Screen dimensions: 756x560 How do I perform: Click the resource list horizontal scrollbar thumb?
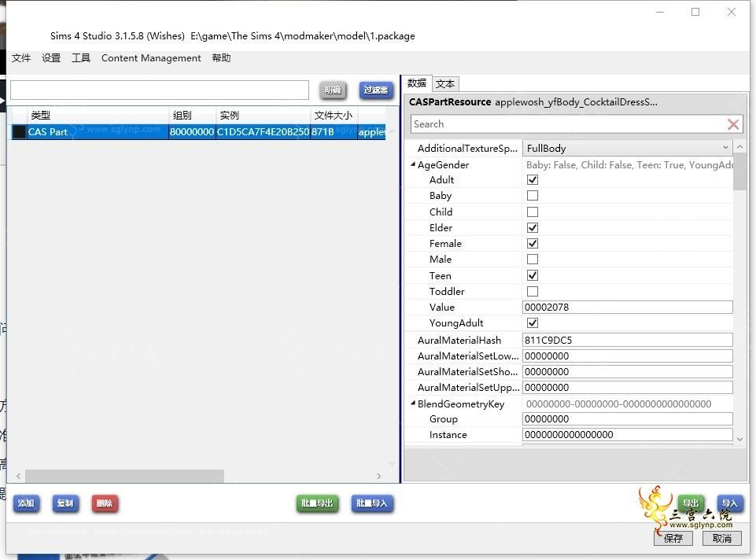pyautogui.click(x=124, y=476)
